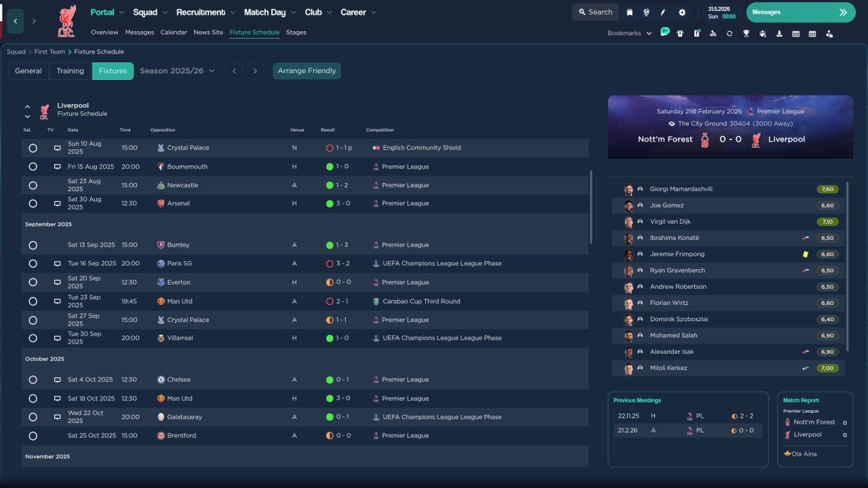This screenshot has height=488, width=868.
Task: Open the 9+ message bubble bookmark icon
Action: (664, 33)
